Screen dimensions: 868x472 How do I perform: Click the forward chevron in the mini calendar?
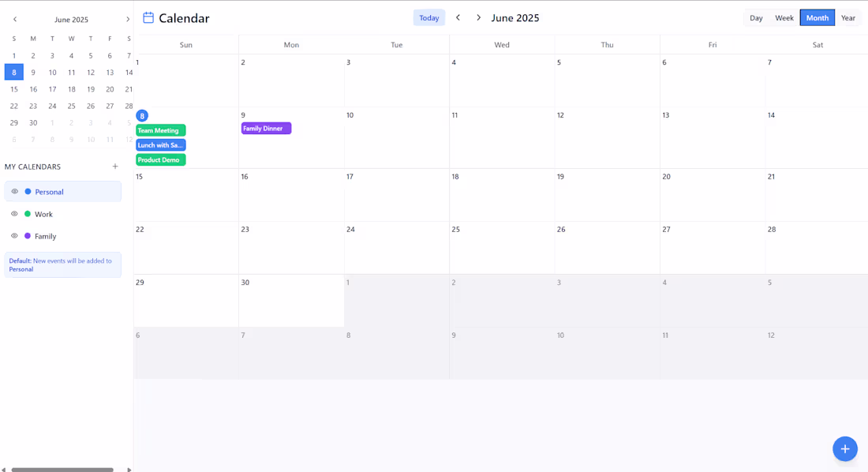click(128, 19)
